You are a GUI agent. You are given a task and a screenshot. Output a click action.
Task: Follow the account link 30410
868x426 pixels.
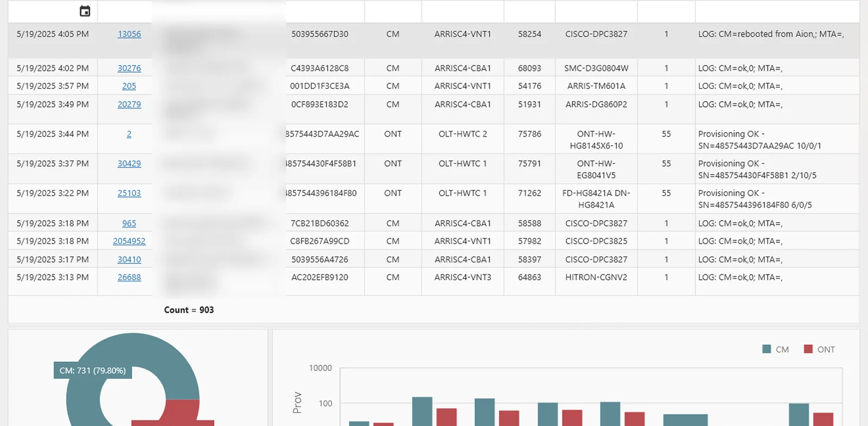pyautogui.click(x=129, y=260)
